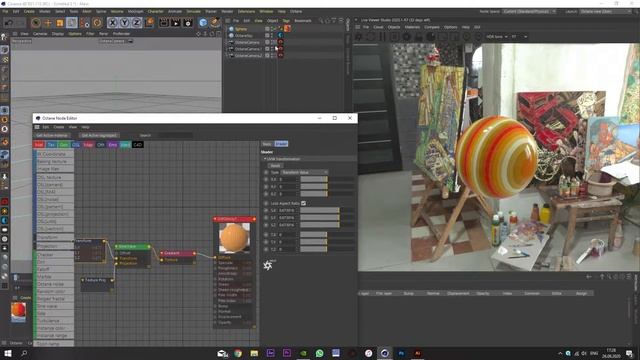
Task: Toggle visibility dots of OctaneSky object
Action: point(272,36)
